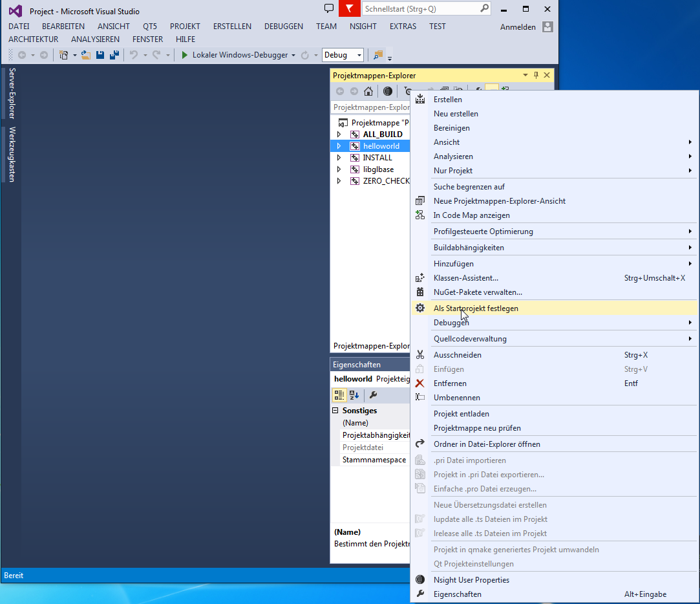Expand the helloworld project node

339,146
